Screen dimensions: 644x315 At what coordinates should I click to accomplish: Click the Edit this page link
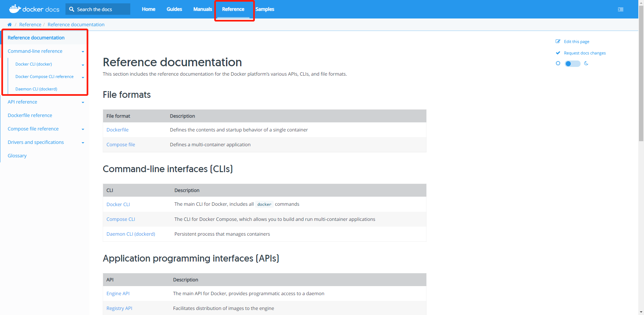coord(577,41)
